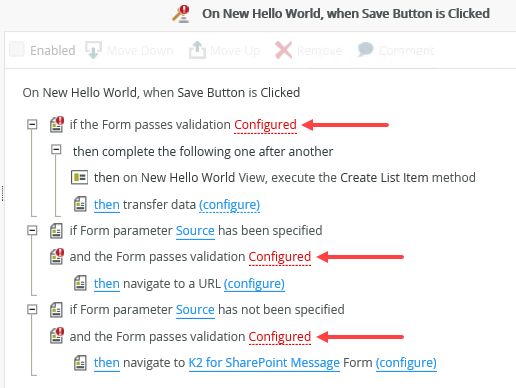Click the red X Remove icon
516x388 pixels.
(x=283, y=50)
